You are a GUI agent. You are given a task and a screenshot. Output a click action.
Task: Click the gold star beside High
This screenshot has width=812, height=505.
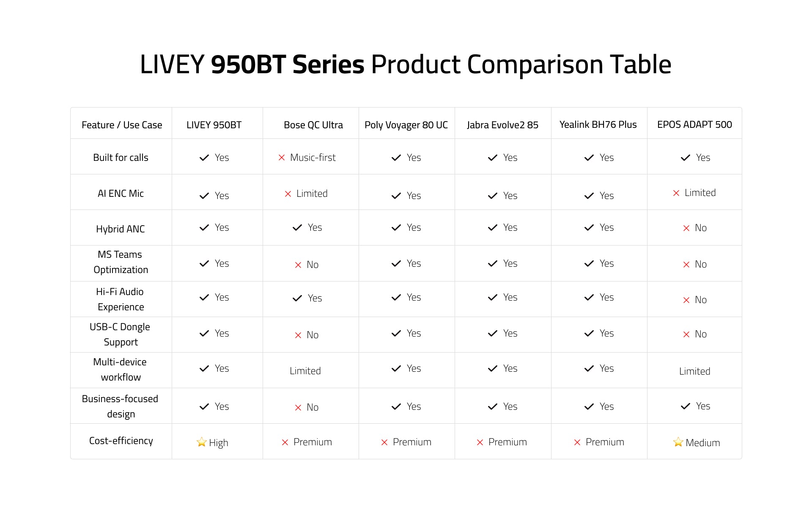tap(201, 442)
